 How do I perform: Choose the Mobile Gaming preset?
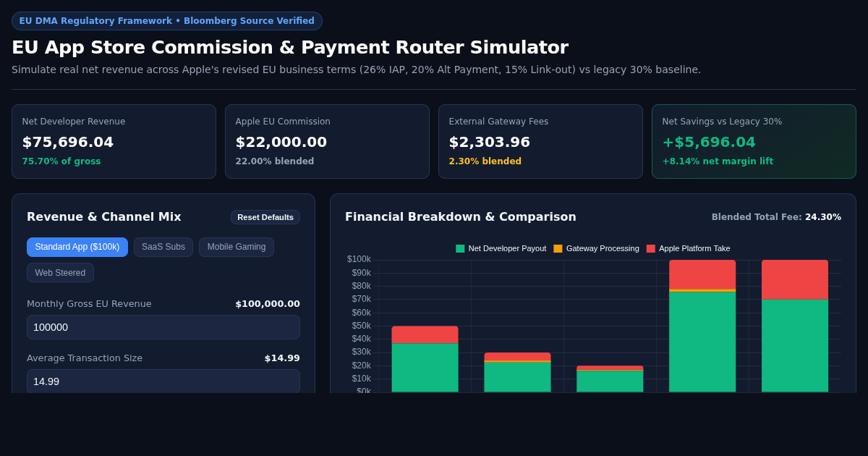point(237,247)
